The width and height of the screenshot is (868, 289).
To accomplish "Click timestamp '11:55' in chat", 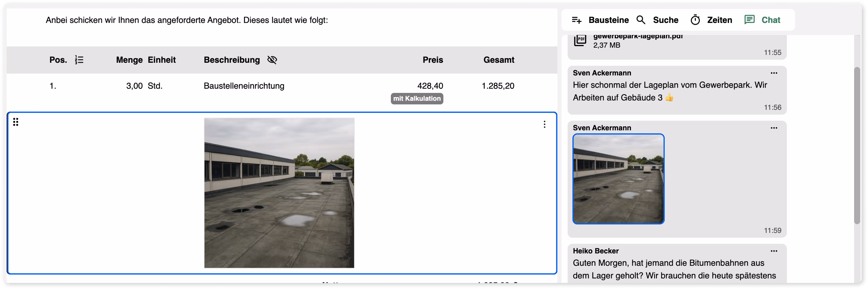I will 772,52.
